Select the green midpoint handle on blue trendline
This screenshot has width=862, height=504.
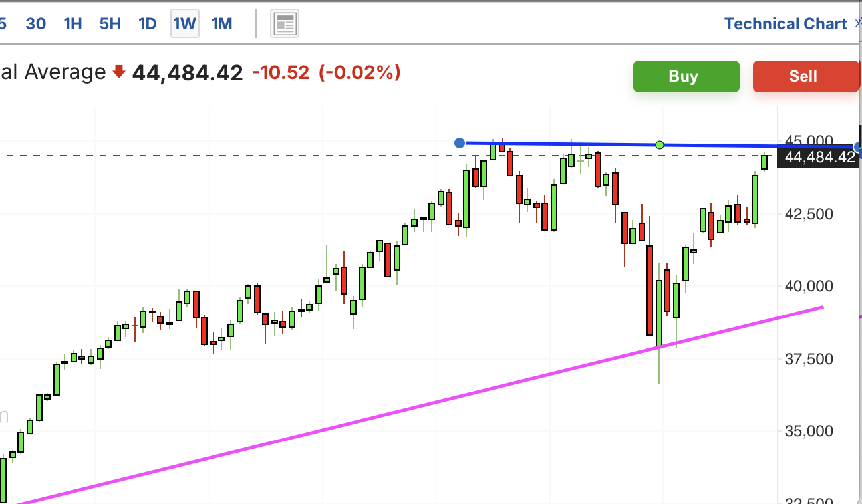pos(660,144)
